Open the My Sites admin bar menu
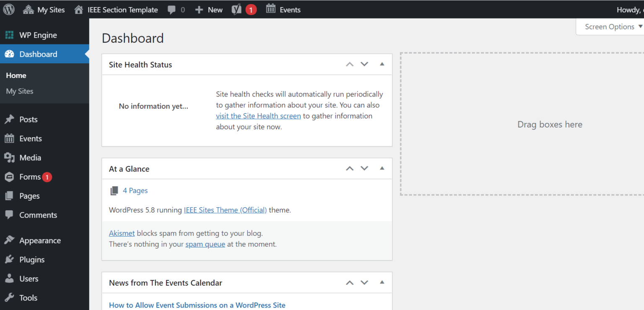 [44, 9]
